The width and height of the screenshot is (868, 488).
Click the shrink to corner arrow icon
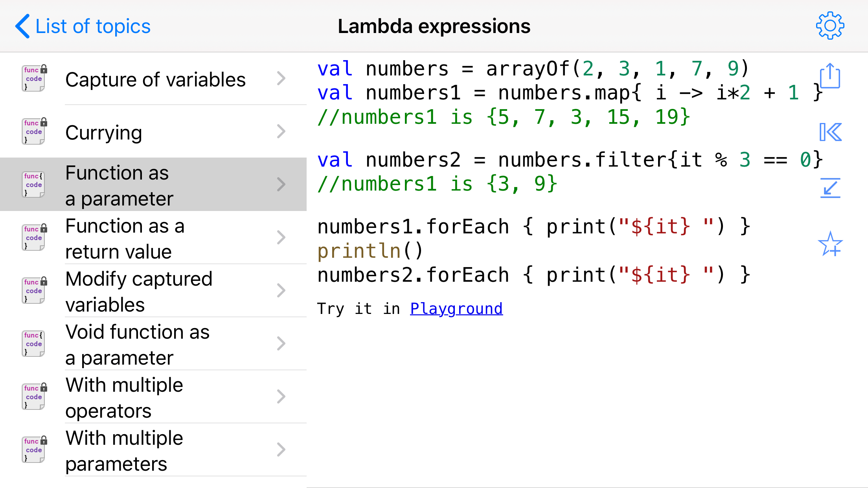(830, 188)
